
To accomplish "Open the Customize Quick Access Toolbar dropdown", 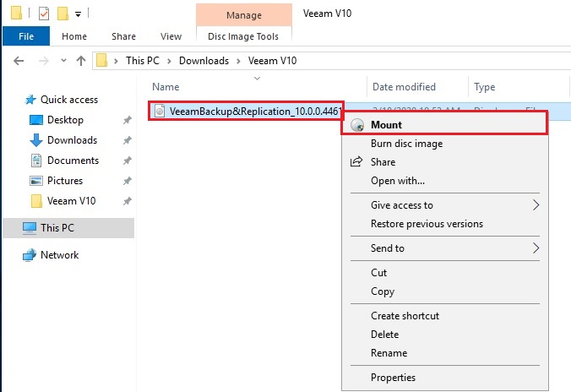I will click(78, 14).
